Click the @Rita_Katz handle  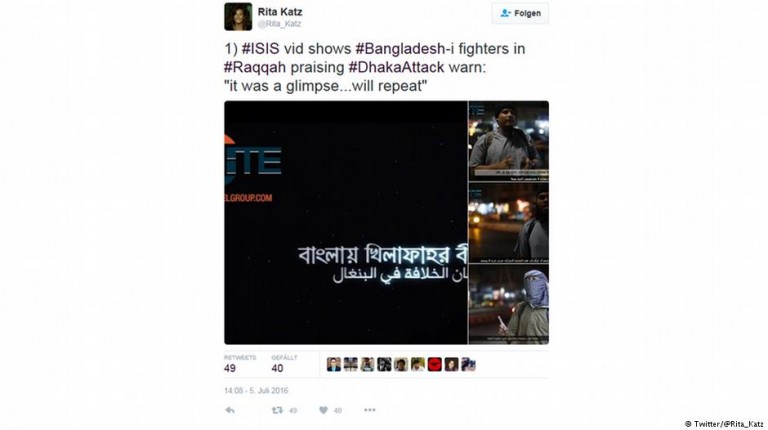point(279,24)
